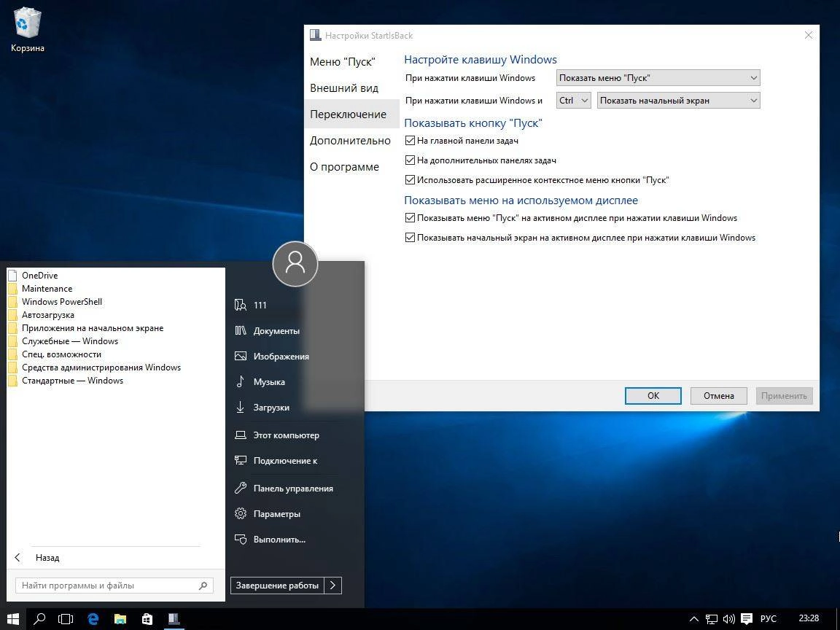This screenshot has height=630, width=840.
Task: Click the Documents library icon
Action: (241, 330)
